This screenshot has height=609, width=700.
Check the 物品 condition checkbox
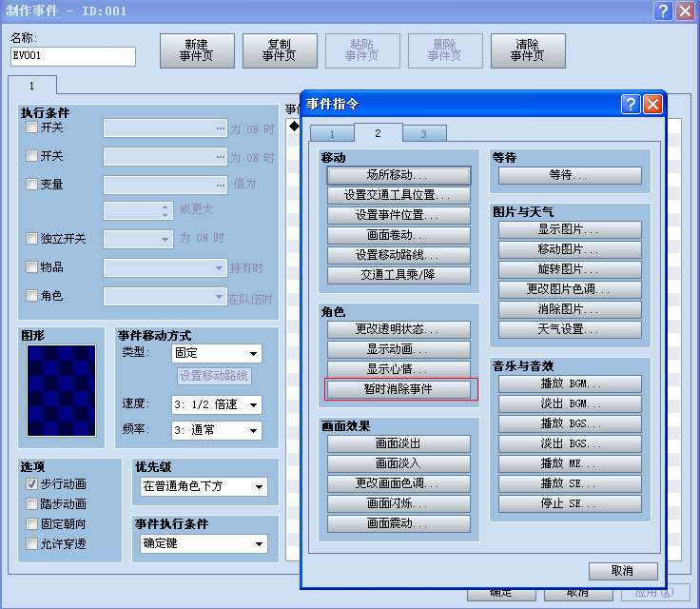(x=31, y=267)
